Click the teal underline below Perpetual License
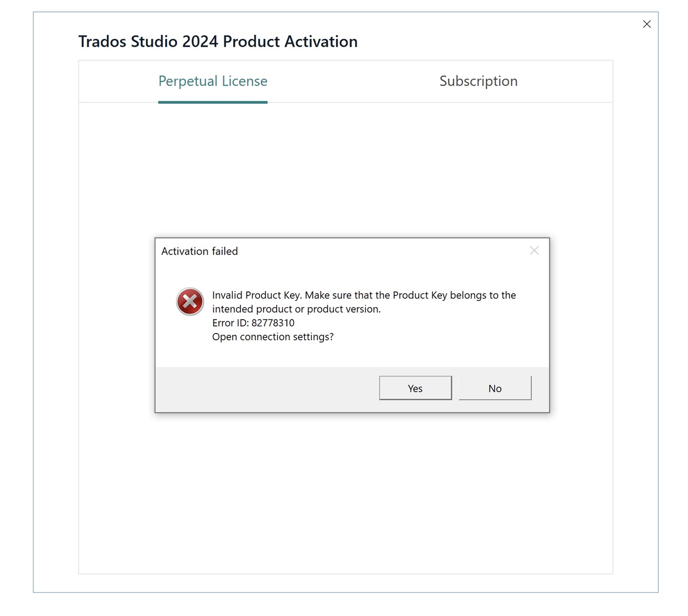The width and height of the screenshot is (688, 616). (212, 104)
